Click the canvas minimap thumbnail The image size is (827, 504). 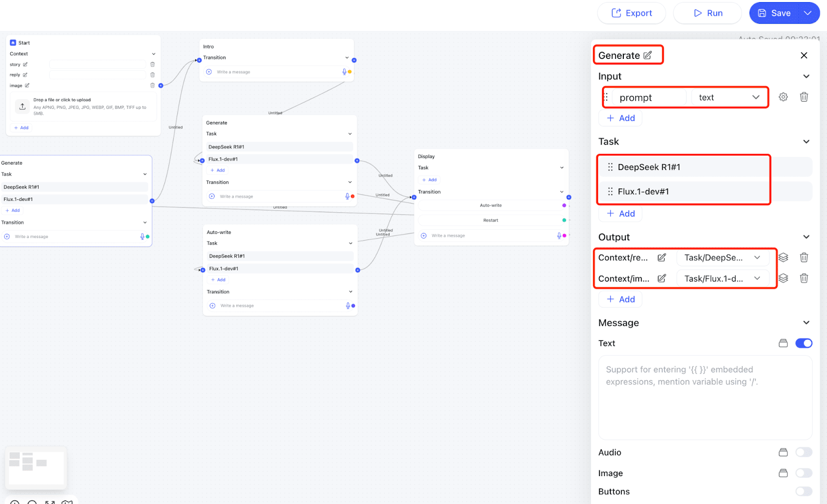click(x=36, y=468)
